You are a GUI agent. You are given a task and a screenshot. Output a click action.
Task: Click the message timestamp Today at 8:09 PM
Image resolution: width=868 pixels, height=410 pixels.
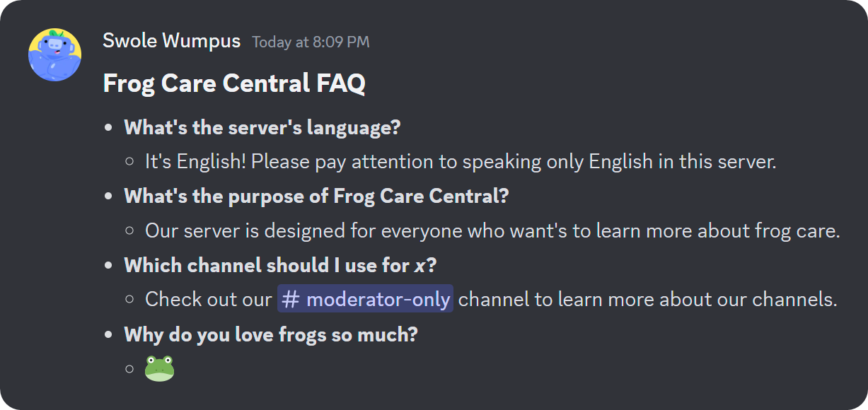click(x=309, y=42)
